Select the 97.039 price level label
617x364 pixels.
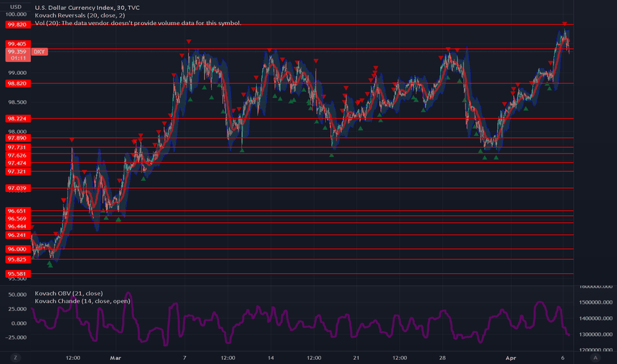(x=18, y=188)
